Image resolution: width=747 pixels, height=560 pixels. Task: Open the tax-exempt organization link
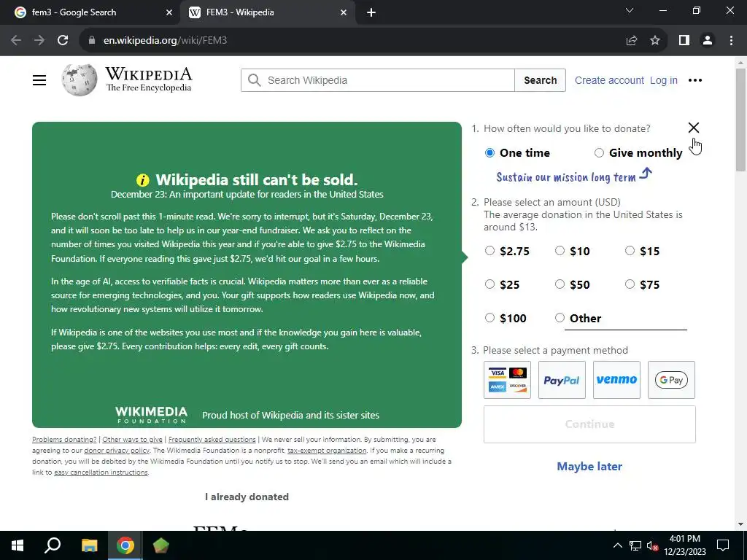point(327,451)
